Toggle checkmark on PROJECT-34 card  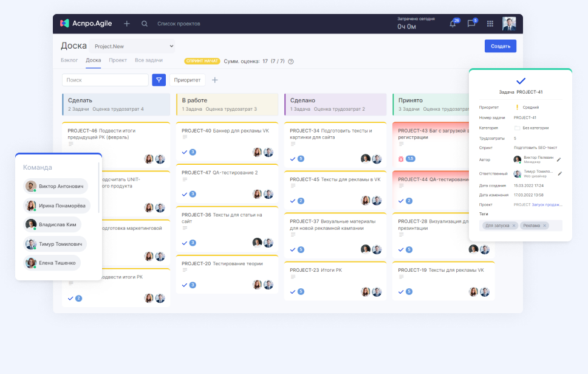(x=293, y=159)
